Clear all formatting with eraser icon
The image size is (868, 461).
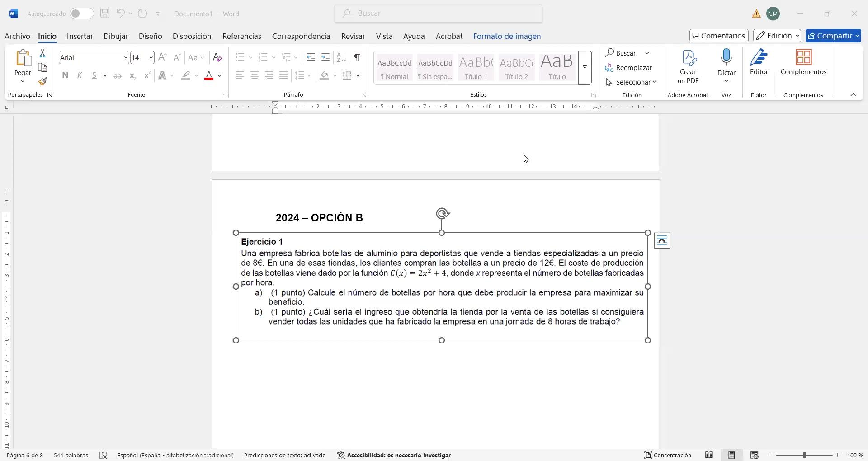pyautogui.click(x=217, y=57)
